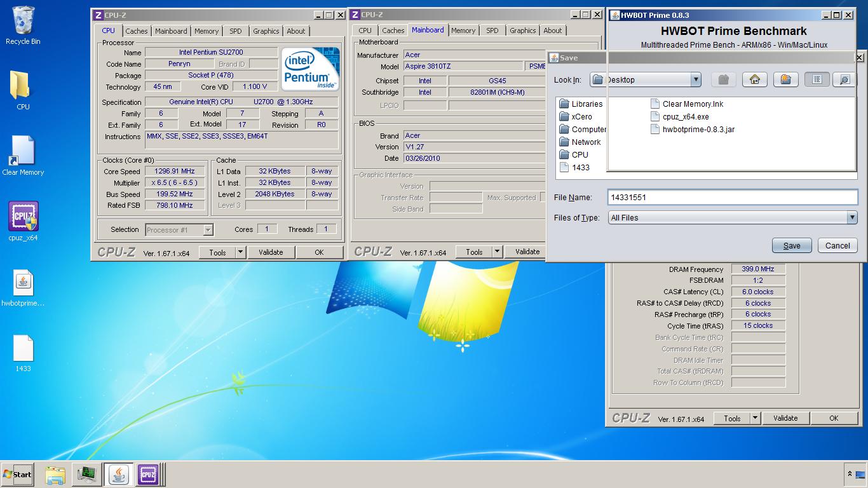
Task: Select cpuz_x64.exe in file list
Action: (x=680, y=116)
